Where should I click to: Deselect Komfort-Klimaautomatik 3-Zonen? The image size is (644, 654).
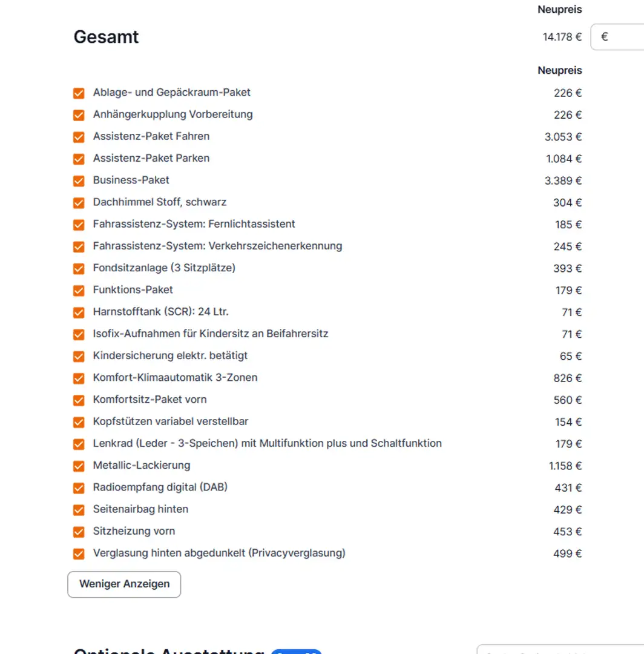point(79,378)
